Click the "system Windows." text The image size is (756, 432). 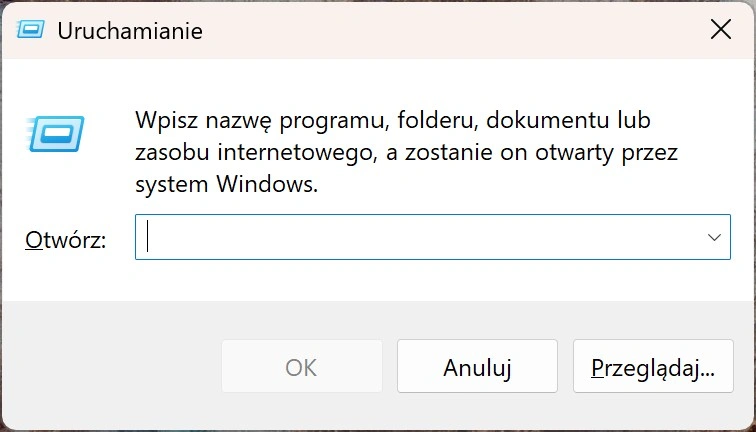[x=226, y=185]
